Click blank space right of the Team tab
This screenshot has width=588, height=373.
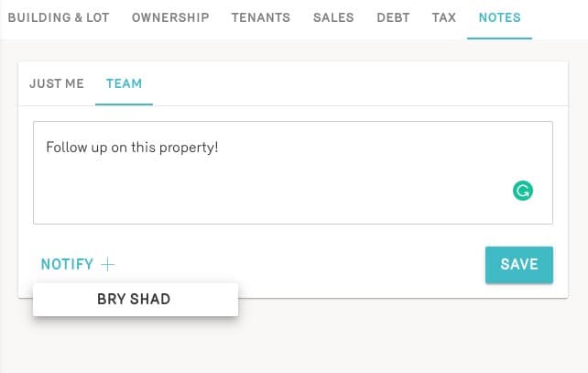point(366,83)
